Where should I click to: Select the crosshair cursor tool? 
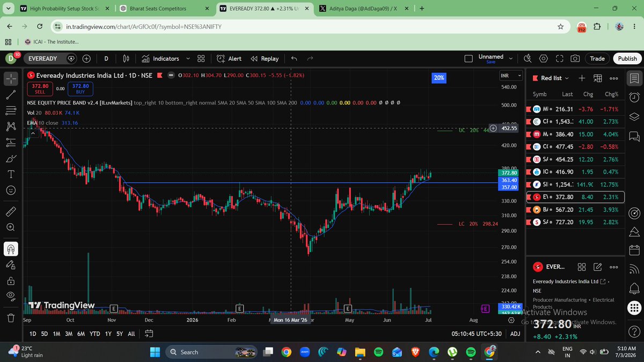[x=11, y=79]
